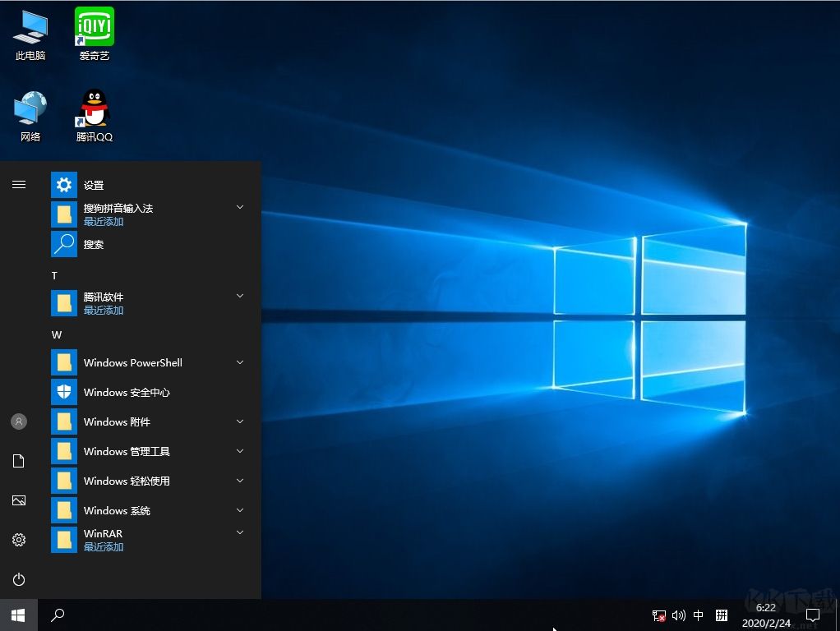
Task: Expand the Windows PowerShell entry
Action: tap(239, 362)
